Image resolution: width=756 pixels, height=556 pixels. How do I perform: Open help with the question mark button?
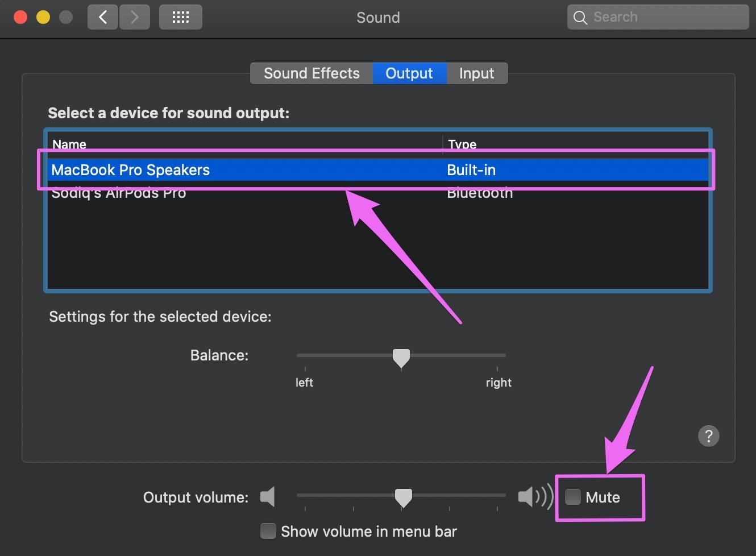pyautogui.click(x=708, y=436)
